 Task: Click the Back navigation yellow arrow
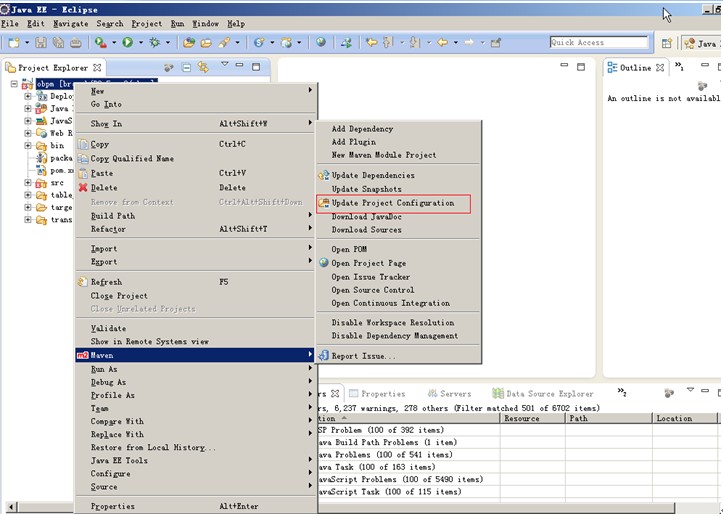point(442,42)
